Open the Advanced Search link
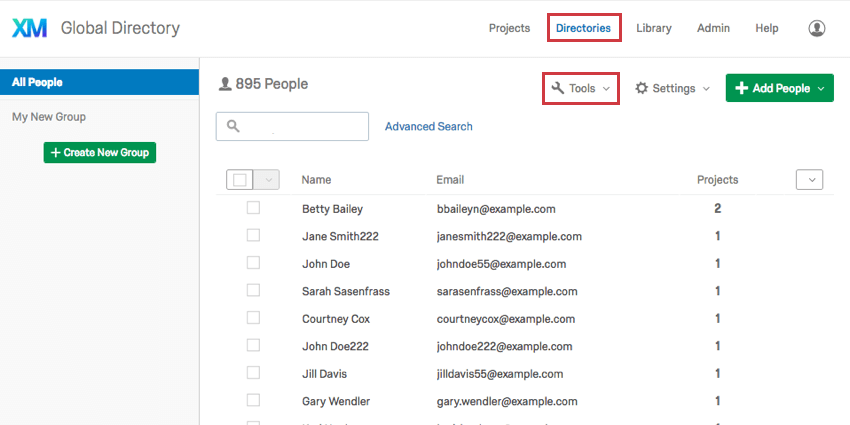 pyautogui.click(x=428, y=126)
